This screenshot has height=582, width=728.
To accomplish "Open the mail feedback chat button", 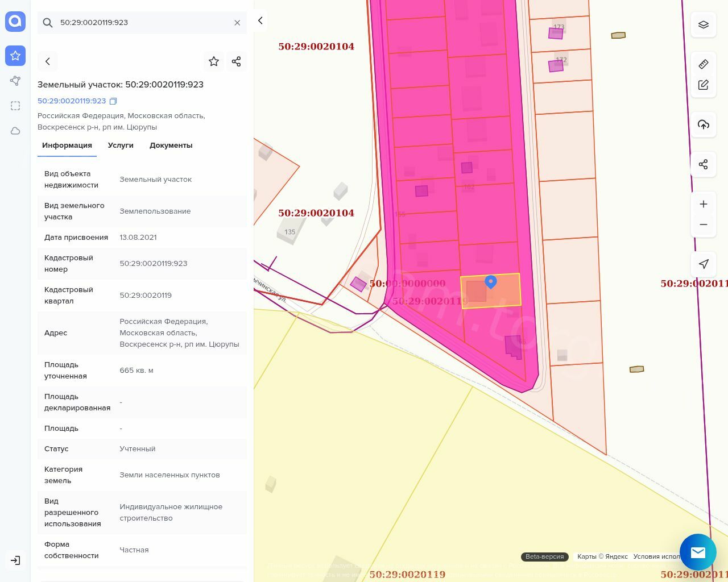I will tap(698, 552).
